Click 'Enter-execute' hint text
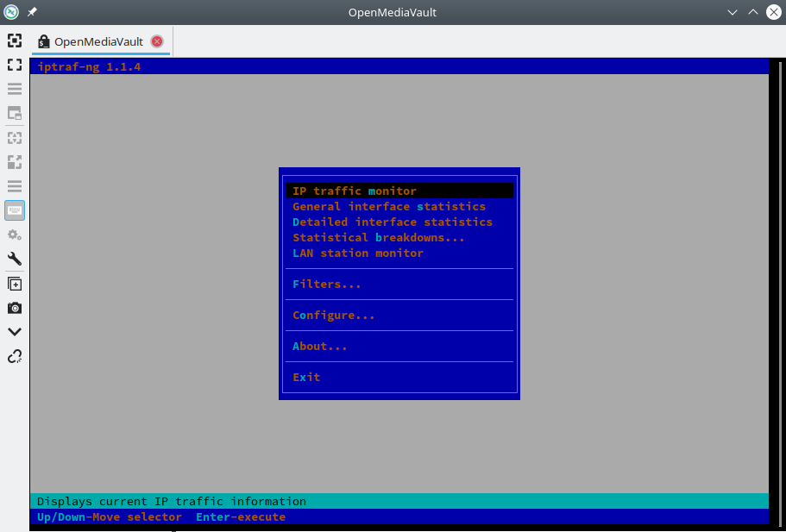The height and width of the screenshot is (532, 786). point(241,517)
